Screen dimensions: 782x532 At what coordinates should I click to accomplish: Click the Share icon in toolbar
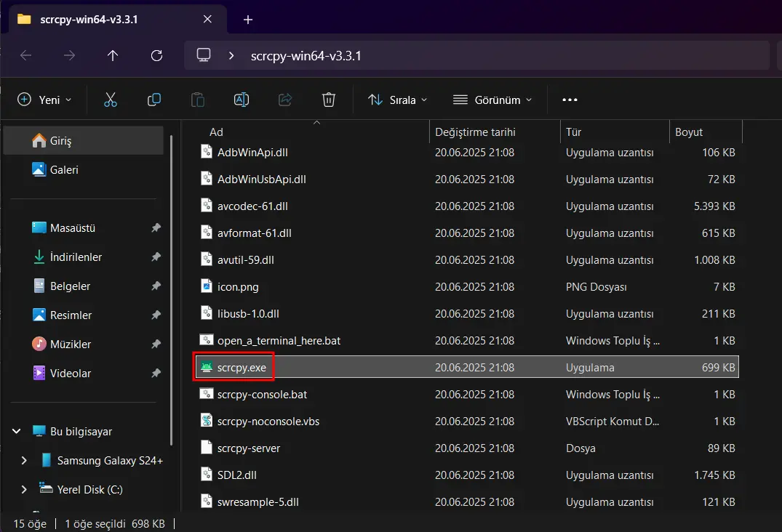[284, 100]
